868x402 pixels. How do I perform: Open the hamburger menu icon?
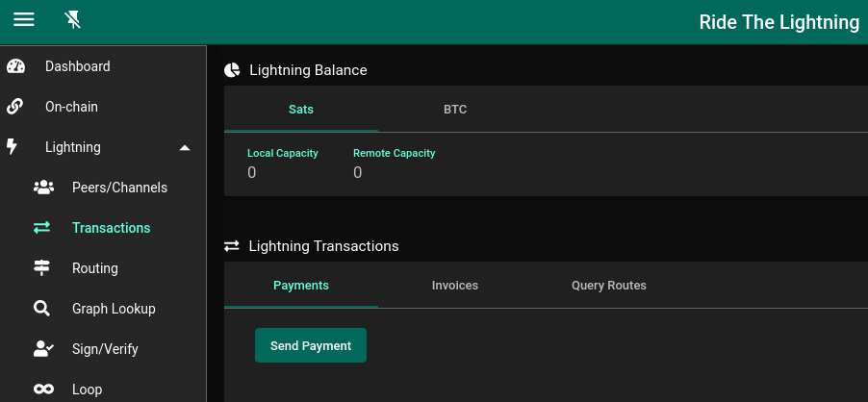click(24, 20)
